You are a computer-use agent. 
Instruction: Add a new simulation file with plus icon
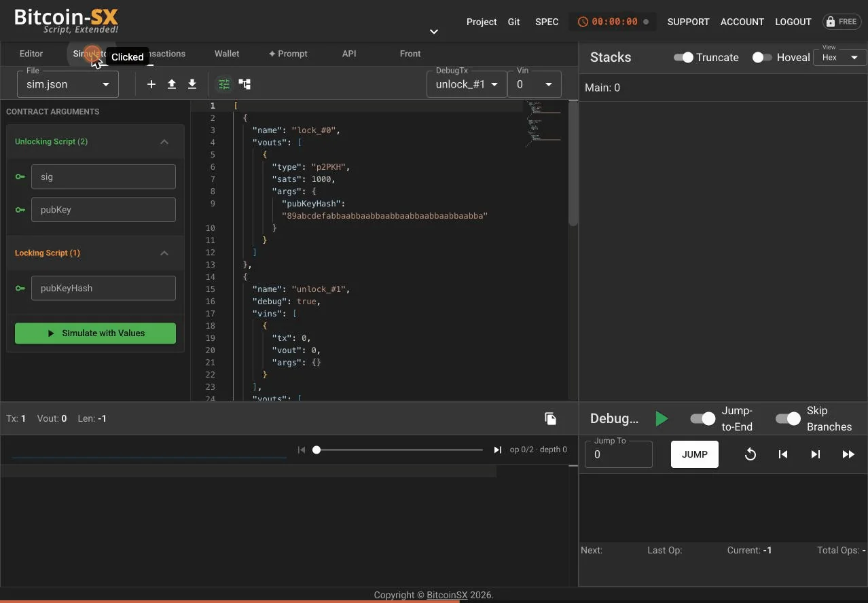click(151, 84)
